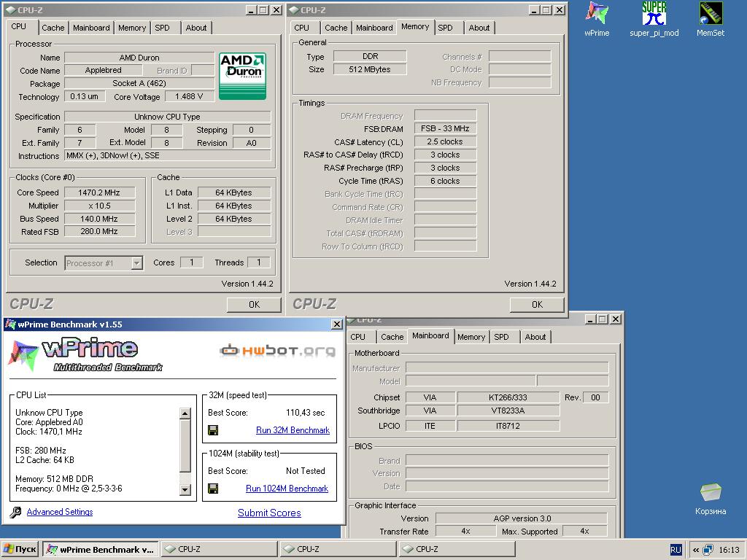Click the Cycle Time 6 clocks value
747x560 pixels.
click(x=445, y=181)
